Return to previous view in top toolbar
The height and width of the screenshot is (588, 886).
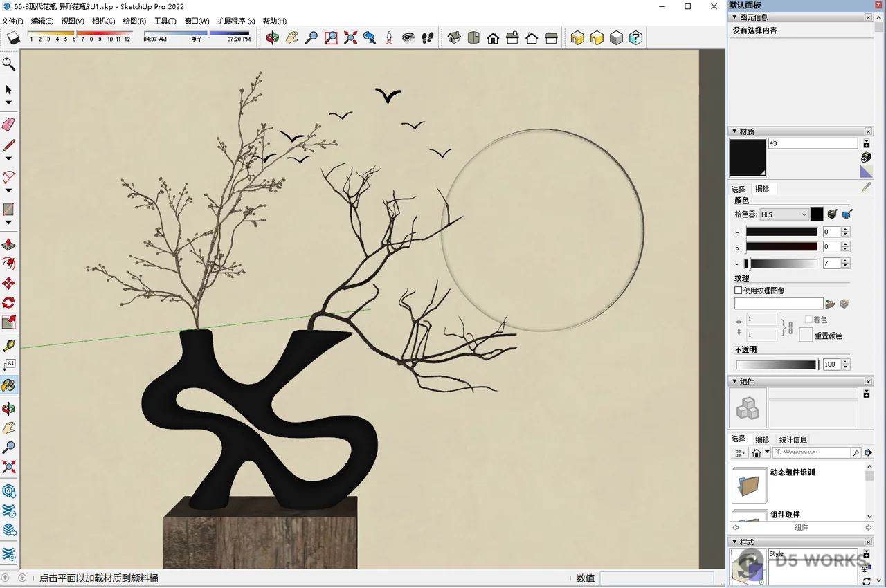[x=370, y=37]
